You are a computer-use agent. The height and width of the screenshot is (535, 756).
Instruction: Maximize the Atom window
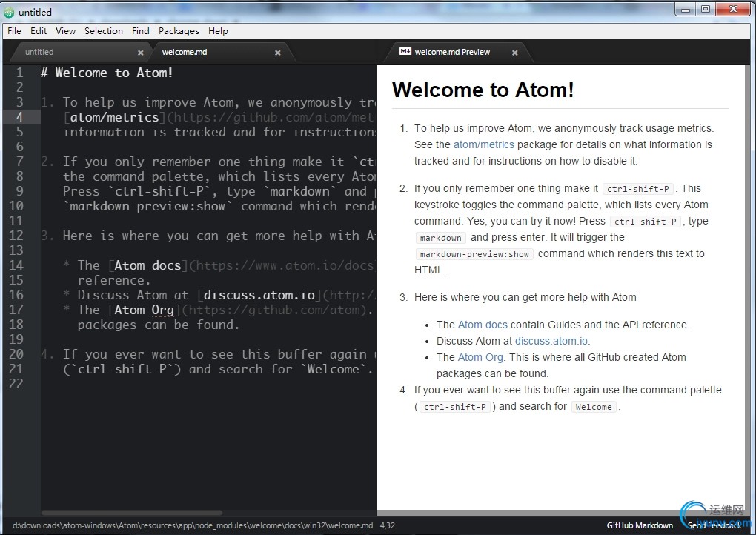click(706, 9)
